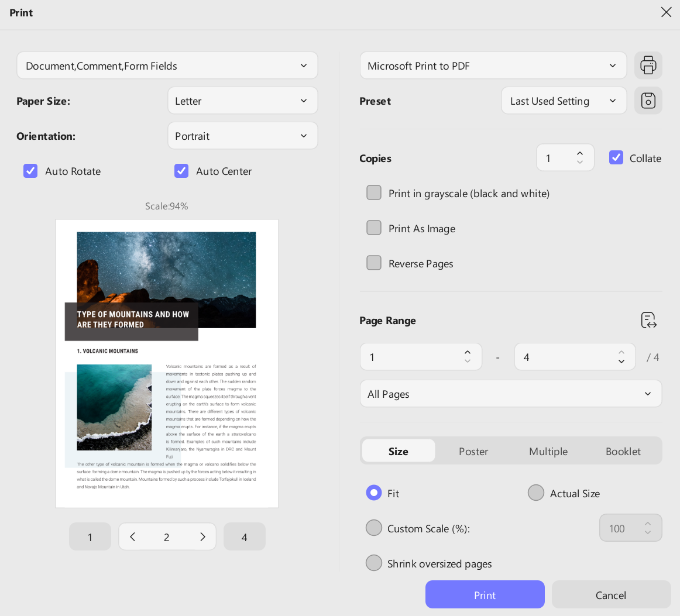Screen dimensions: 680x616
Task: Uncheck the Auto Rotate checkbox
Action: (30, 171)
